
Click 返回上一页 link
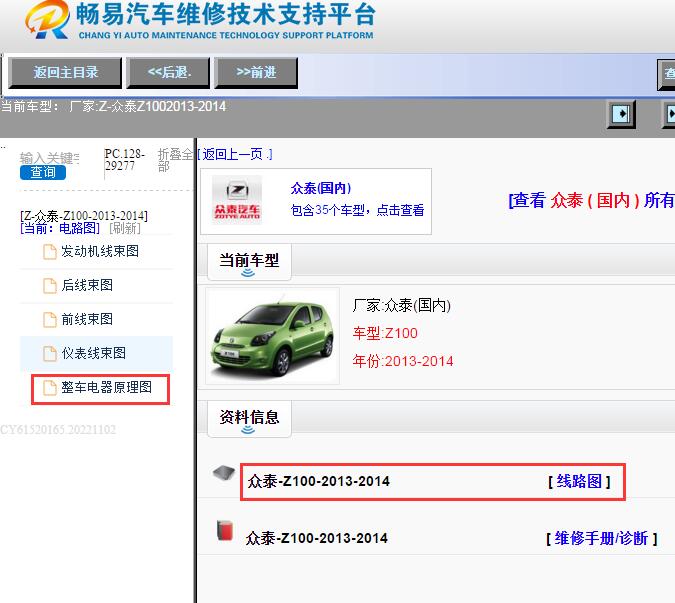click(235, 154)
